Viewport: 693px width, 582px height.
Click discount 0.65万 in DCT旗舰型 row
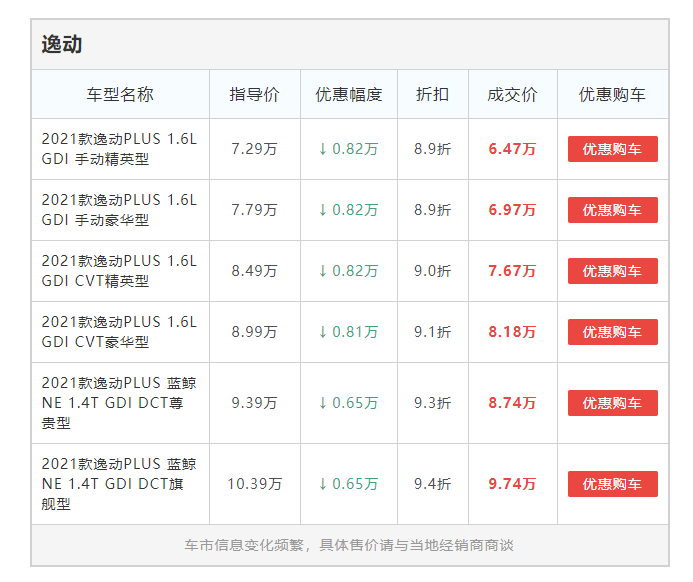[x=349, y=484]
